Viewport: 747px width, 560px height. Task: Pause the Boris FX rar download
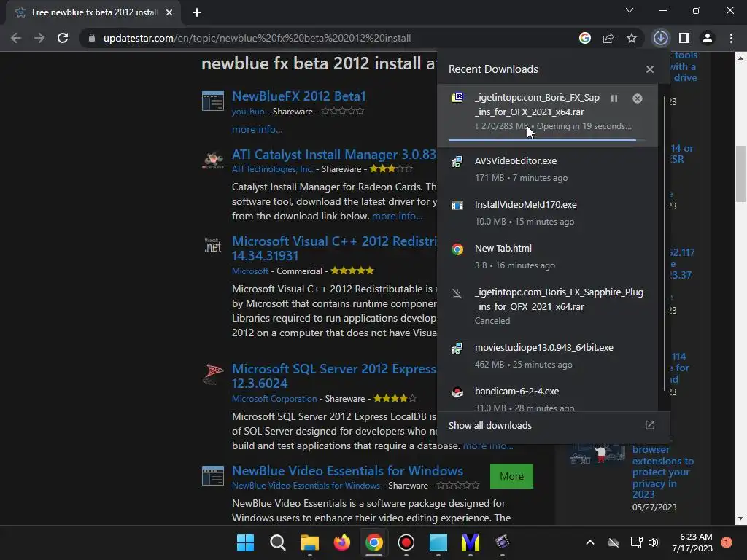614,98
